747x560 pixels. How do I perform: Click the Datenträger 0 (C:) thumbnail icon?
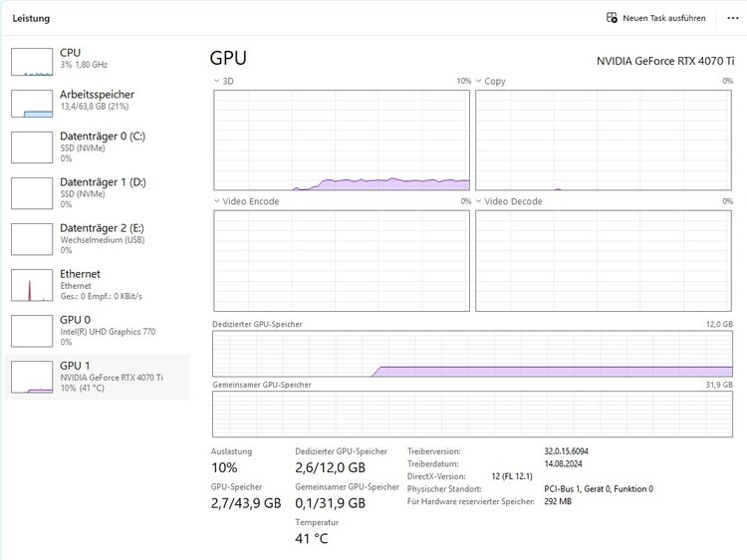tap(31, 146)
